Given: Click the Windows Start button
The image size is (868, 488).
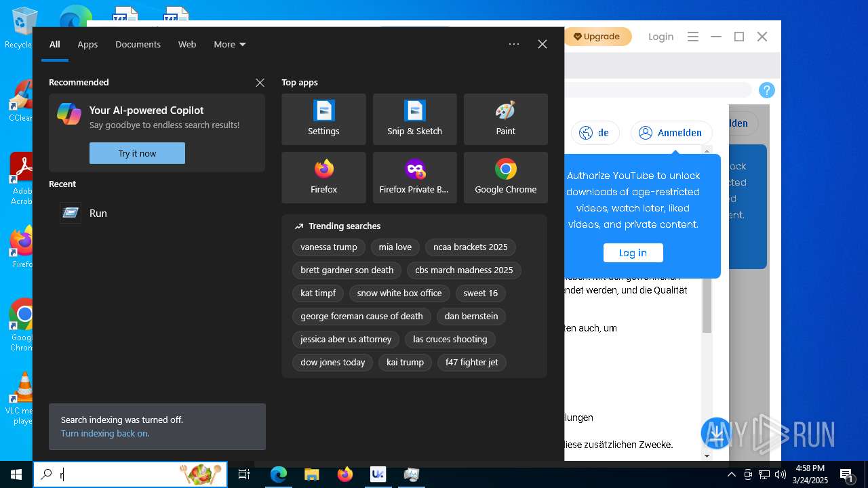Looking at the screenshot, I should coord(16,474).
